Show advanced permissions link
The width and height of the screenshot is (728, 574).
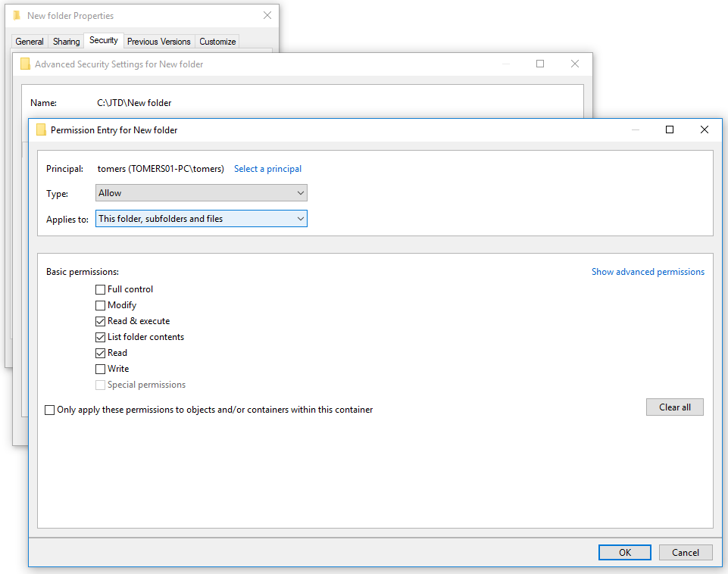tap(648, 272)
